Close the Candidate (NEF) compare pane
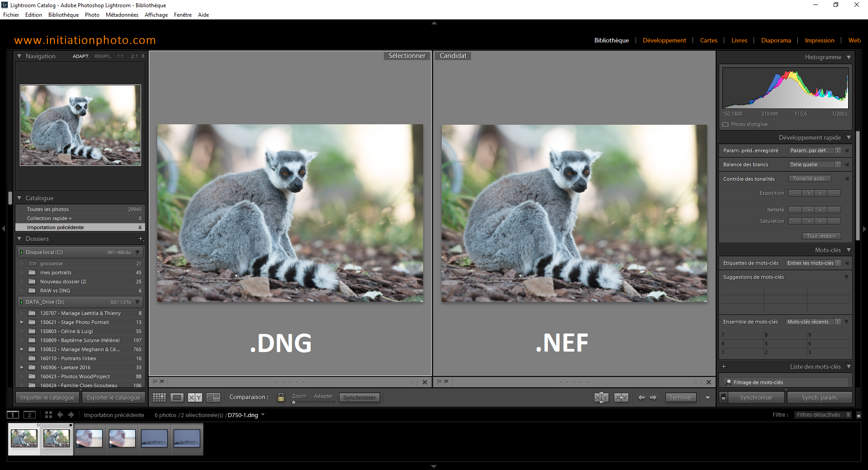This screenshot has width=868, height=470. click(708, 382)
